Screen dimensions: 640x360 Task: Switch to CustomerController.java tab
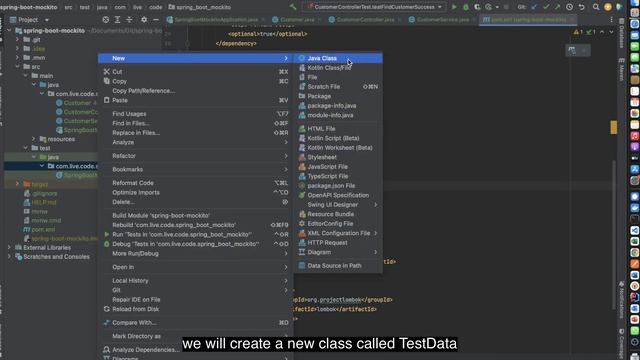pos(364,20)
